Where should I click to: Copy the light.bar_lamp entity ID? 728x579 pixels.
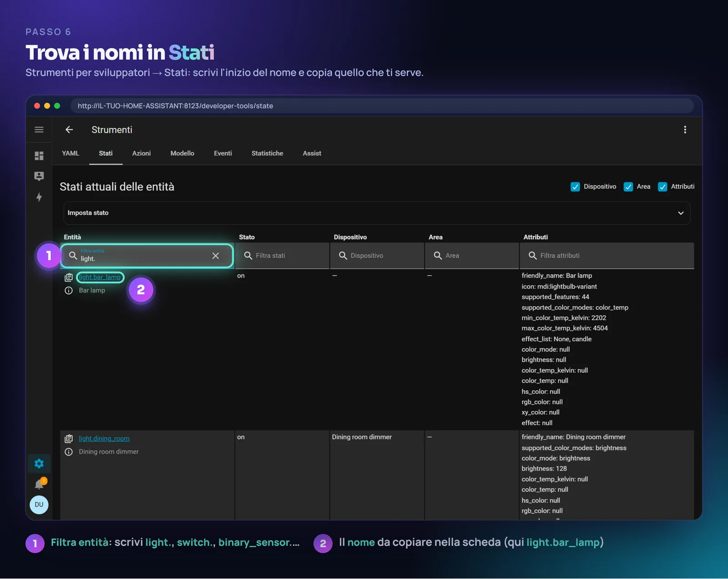(69, 277)
